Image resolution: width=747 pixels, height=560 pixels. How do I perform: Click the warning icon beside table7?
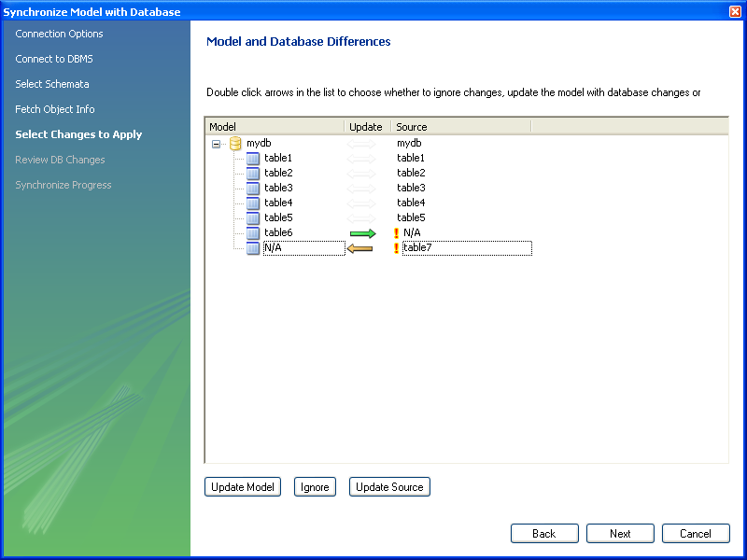click(397, 247)
